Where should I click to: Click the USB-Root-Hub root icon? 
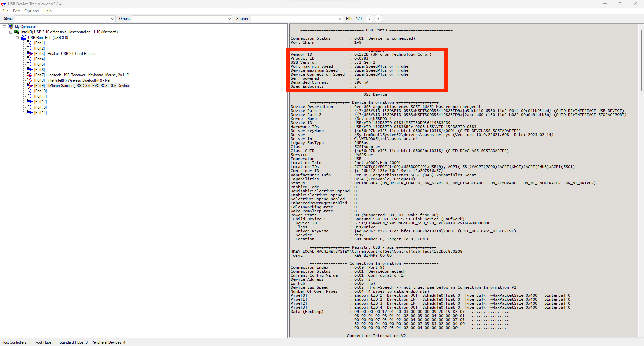[23, 37]
